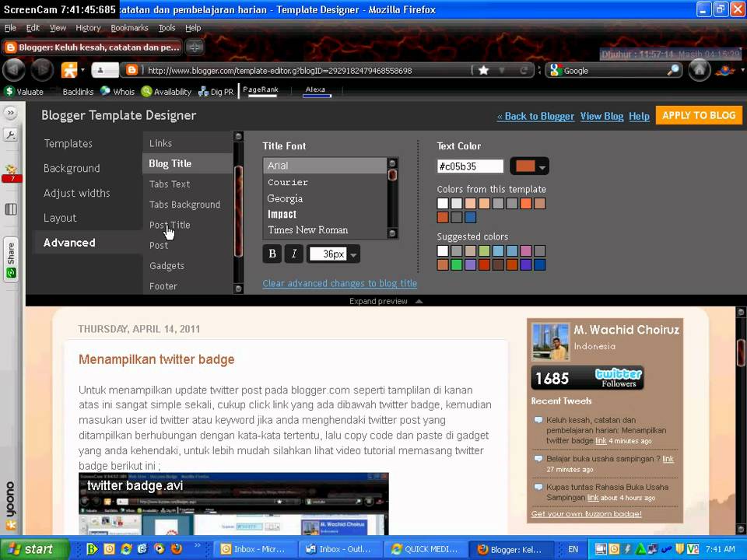Click the Whois globe icon
The width and height of the screenshot is (747, 560).
click(105, 91)
